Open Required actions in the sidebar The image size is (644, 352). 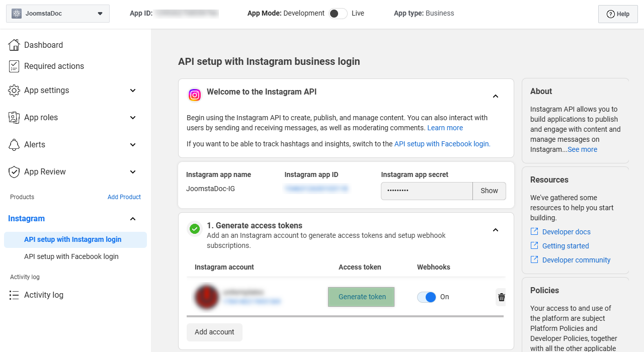click(x=54, y=66)
